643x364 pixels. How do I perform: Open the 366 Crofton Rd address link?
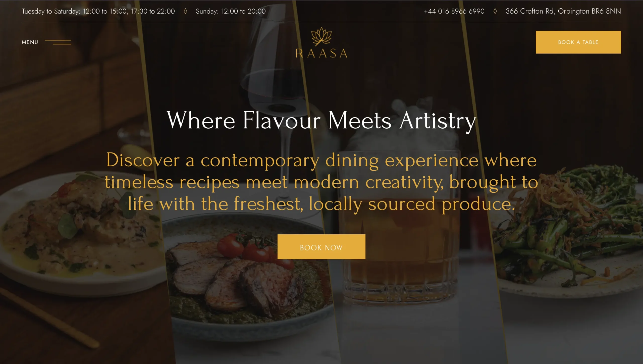pyautogui.click(x=563, y=11)
